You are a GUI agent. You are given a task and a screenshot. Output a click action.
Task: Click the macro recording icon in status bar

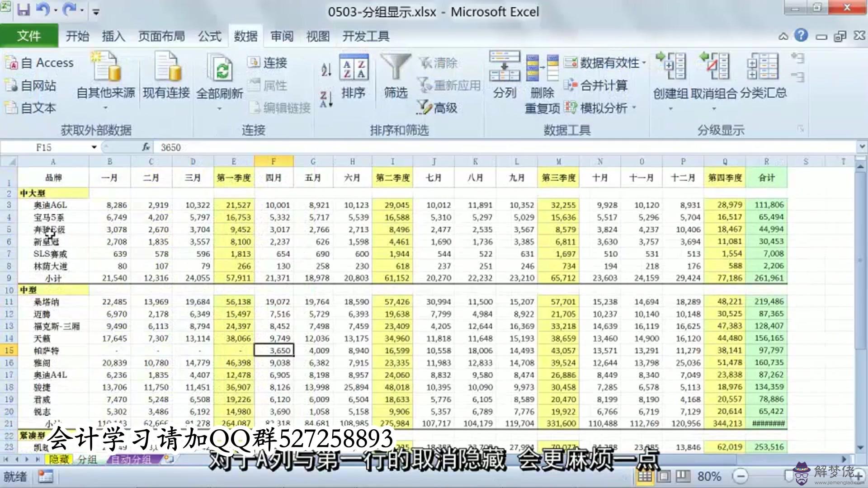45,476
